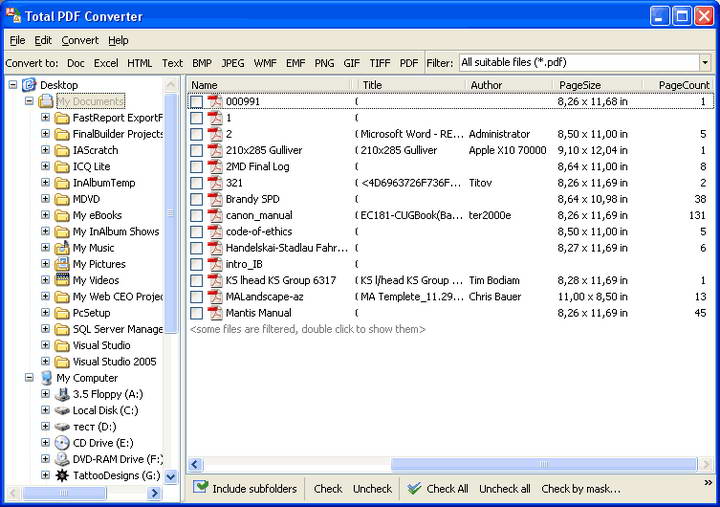Convert to TIFF format
Screen dimensions: 720x507
[x=380, y=63]
